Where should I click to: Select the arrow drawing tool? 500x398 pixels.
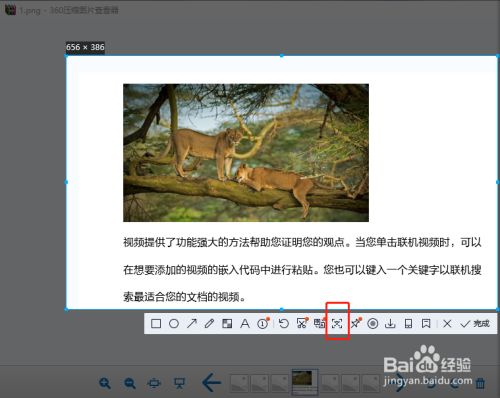tap(192, 324)
